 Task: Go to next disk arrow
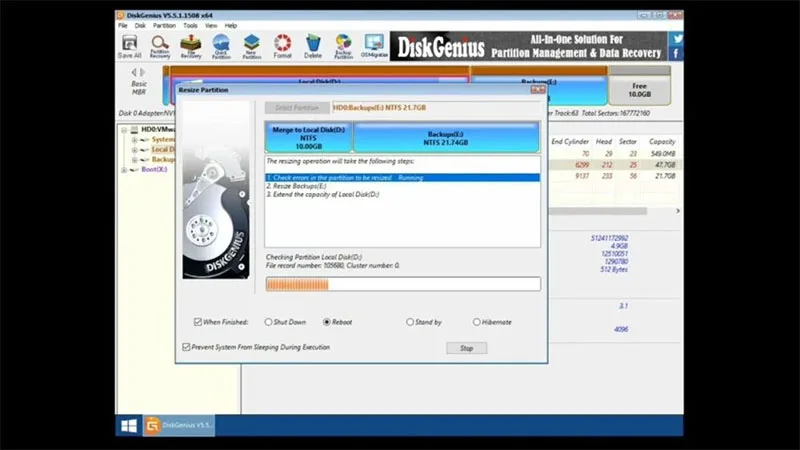coord(143,72)
